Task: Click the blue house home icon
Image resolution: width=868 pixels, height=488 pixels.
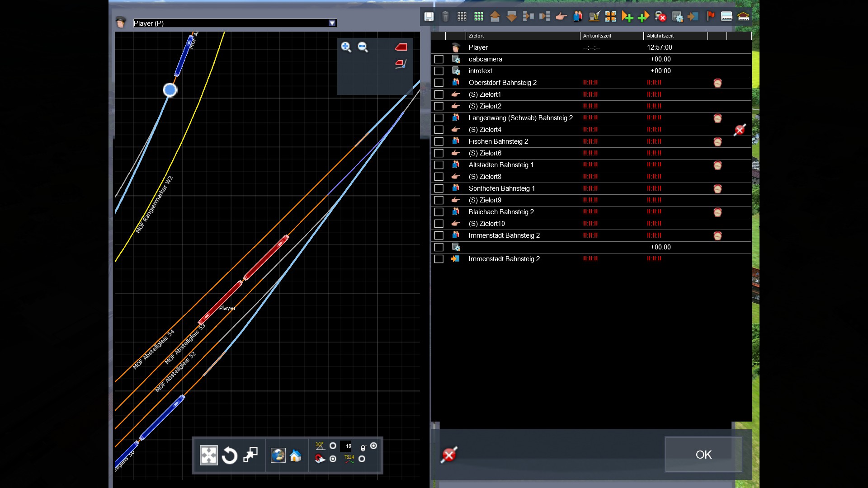Action: 296,455
